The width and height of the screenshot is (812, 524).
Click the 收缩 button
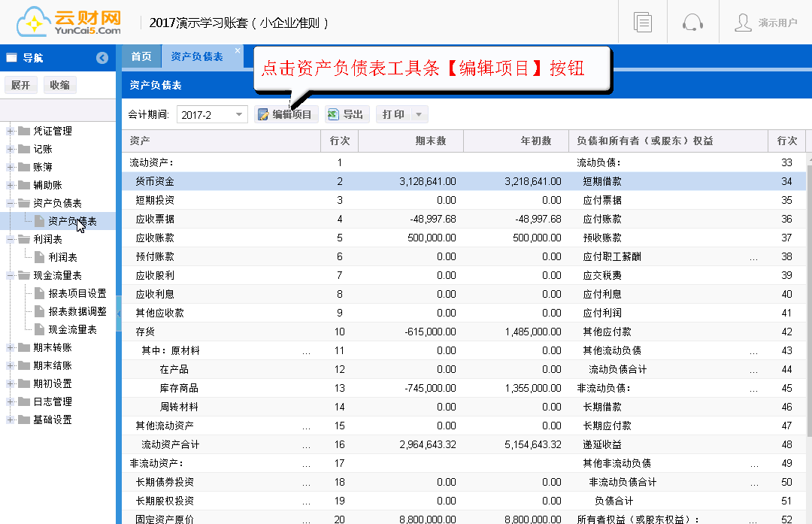coord(60,85)
